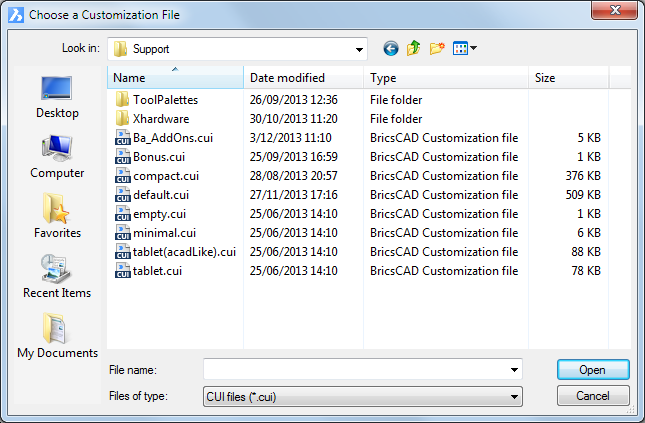Select the ToolPalettes folder

165,100
